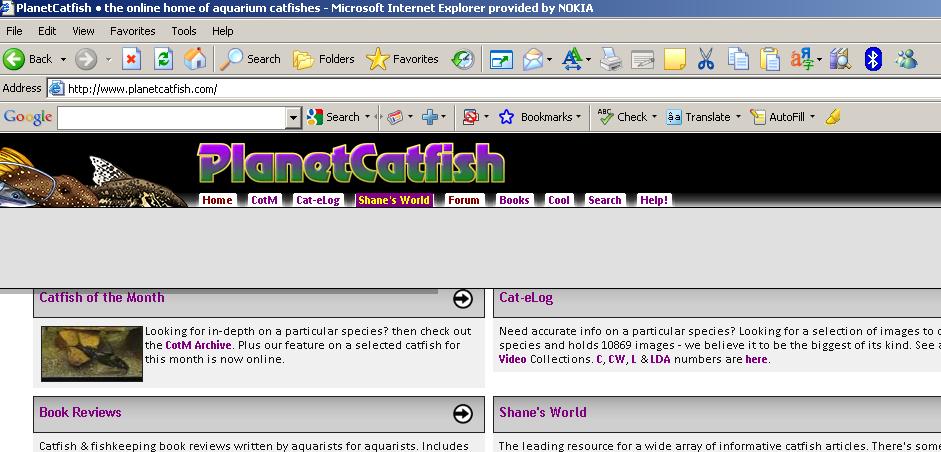Stop page loading with red X icon
The image size is (941, 452).
132,59
